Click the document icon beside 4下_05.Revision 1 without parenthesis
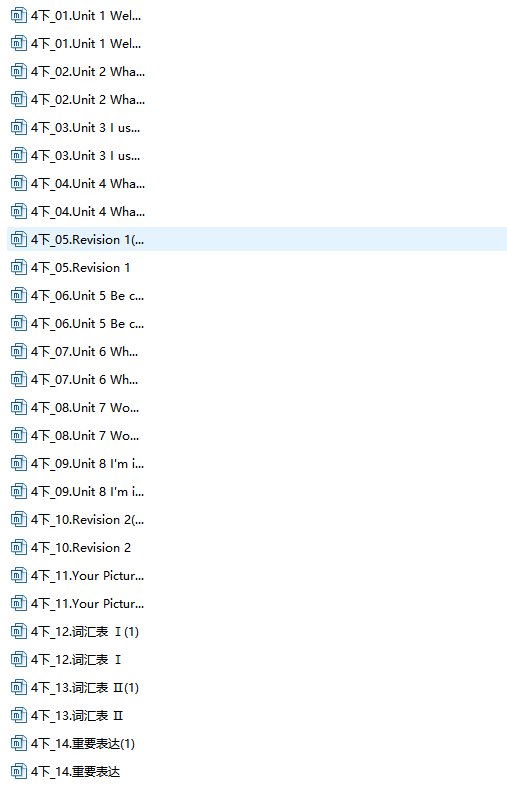Image resolution: width=507 pixels, height=789 pixels. pyautogui.click(x=19, y=267)
